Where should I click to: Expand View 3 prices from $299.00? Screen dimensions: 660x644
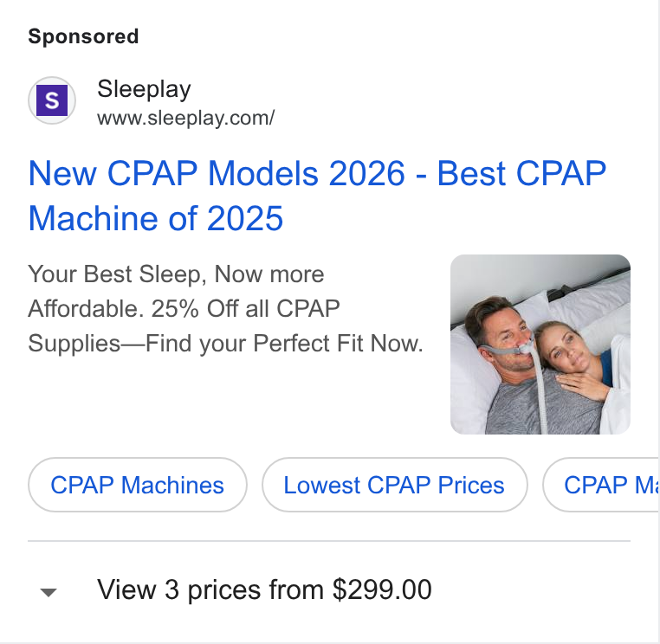(x=264, y=589)
